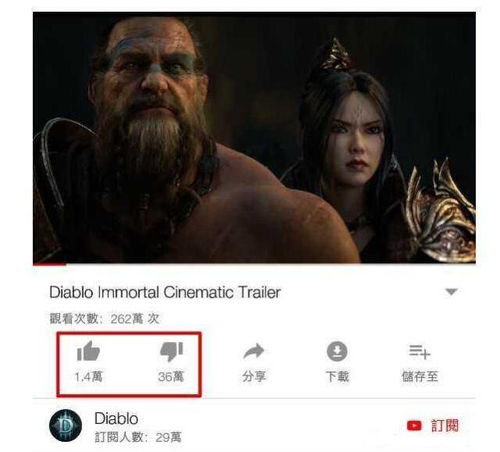
Task: Click the save-to-playlist icon
Action: [x=420, y=352]
